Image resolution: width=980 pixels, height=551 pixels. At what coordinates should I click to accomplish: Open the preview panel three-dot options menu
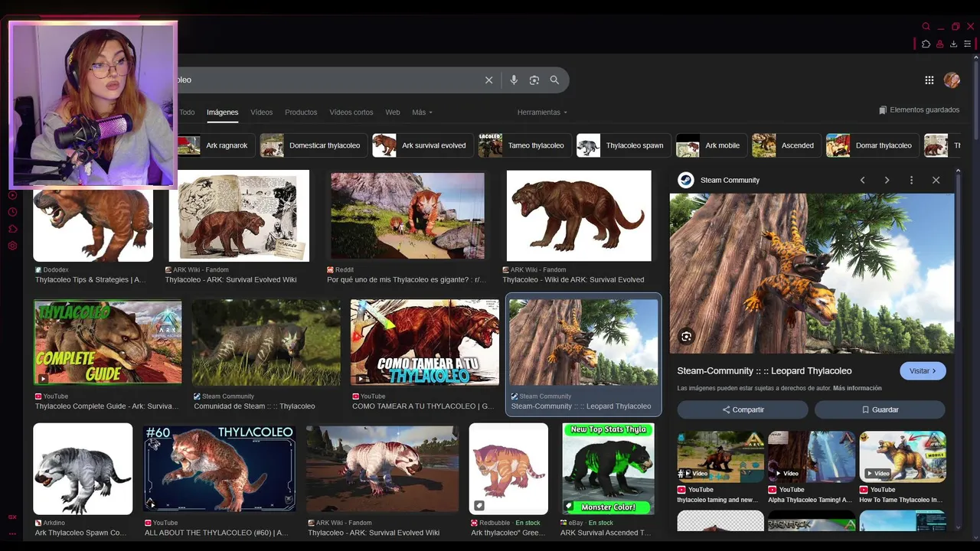(911, 180)
